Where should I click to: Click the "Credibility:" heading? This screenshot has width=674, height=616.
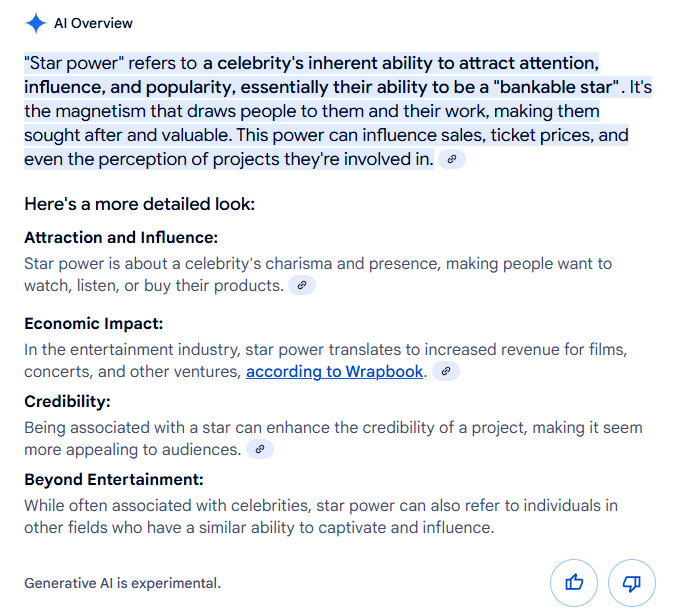67,401
